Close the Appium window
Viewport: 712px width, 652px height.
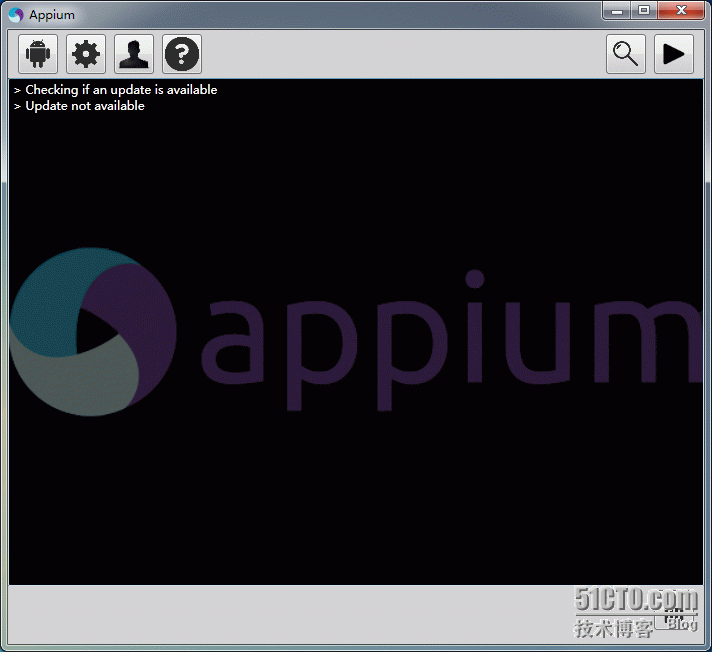pyautogui.click(x=681, y=11)
